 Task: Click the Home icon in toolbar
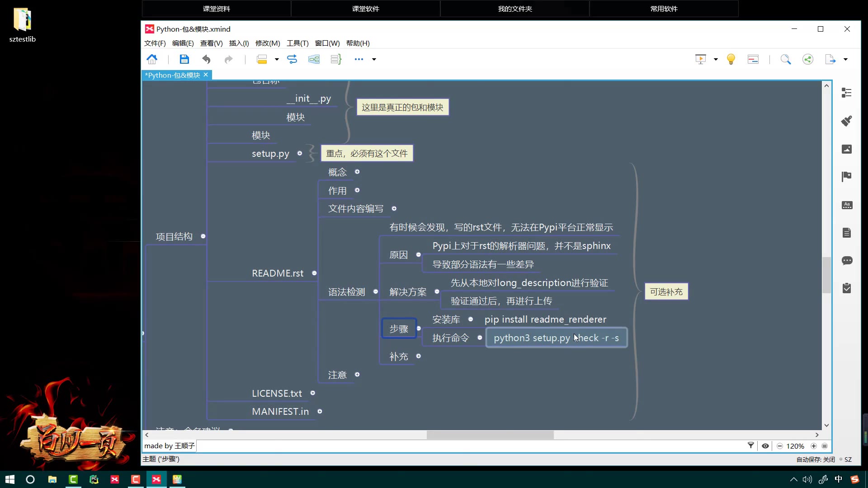coord(152,59)
